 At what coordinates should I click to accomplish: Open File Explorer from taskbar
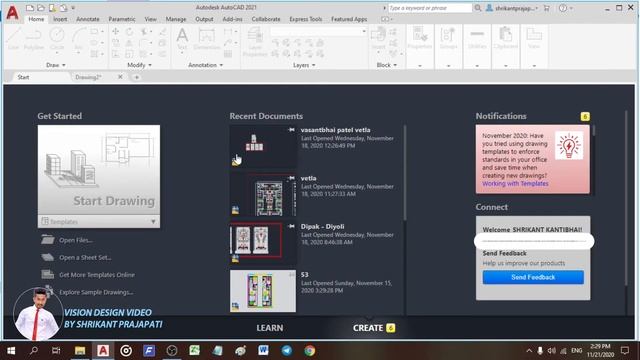[80, 350]
